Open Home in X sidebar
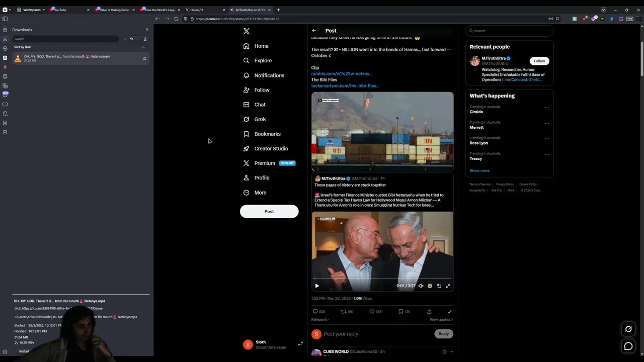Viewport: 644px width, 362px height. point(256,46)
